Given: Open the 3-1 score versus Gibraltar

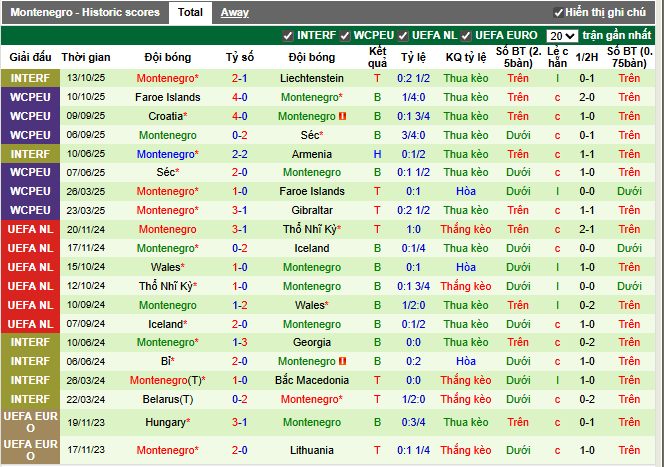Looking at the screenshot, I should 240,210.
